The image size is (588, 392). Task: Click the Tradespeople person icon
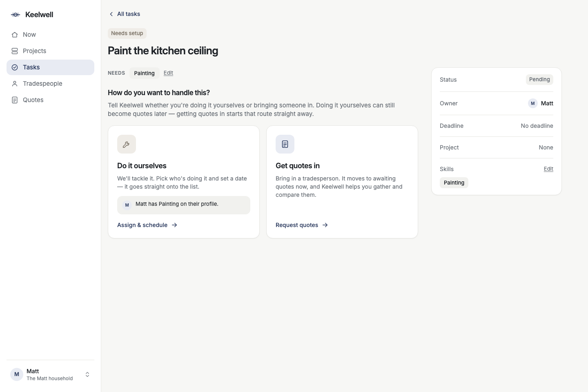(15, 84)
